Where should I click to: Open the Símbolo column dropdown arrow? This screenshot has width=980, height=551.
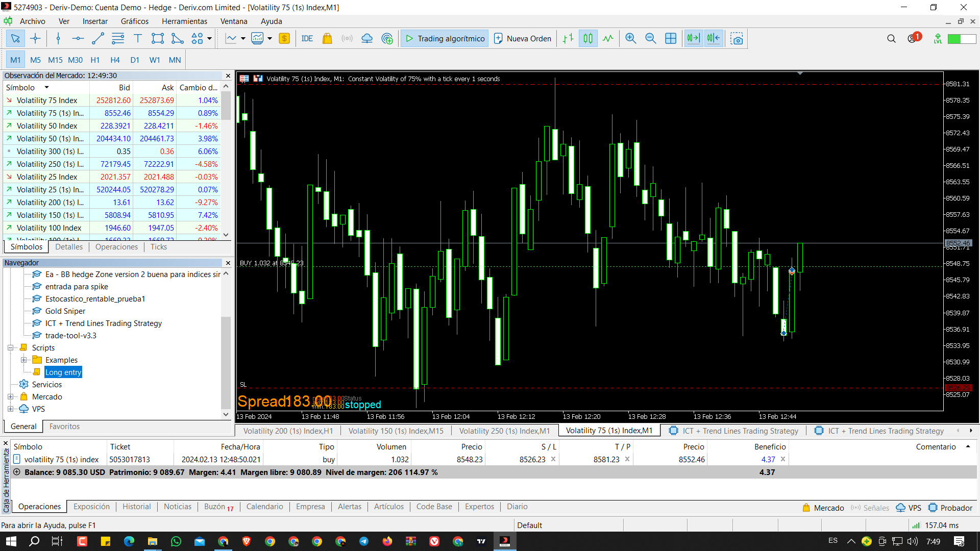click(x=46, y=88)
